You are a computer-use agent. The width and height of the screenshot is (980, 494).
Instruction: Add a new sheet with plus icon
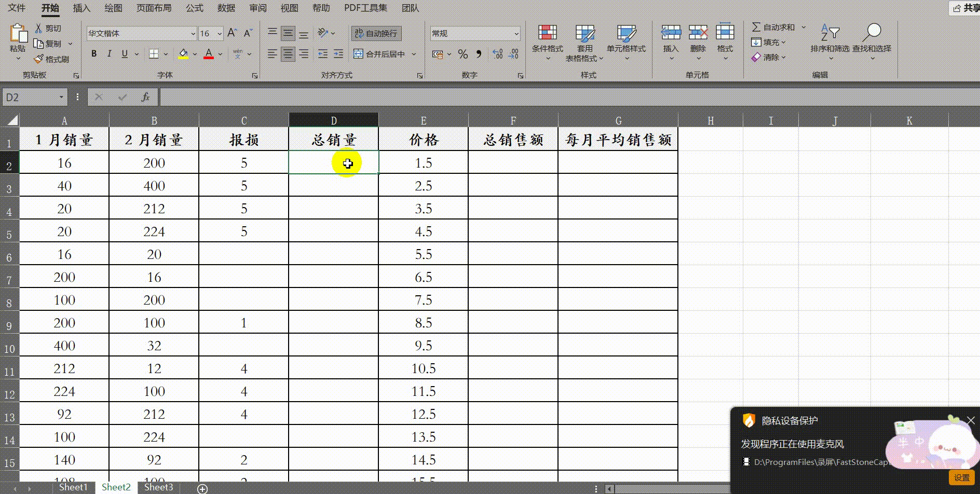[x=202, y=488]
